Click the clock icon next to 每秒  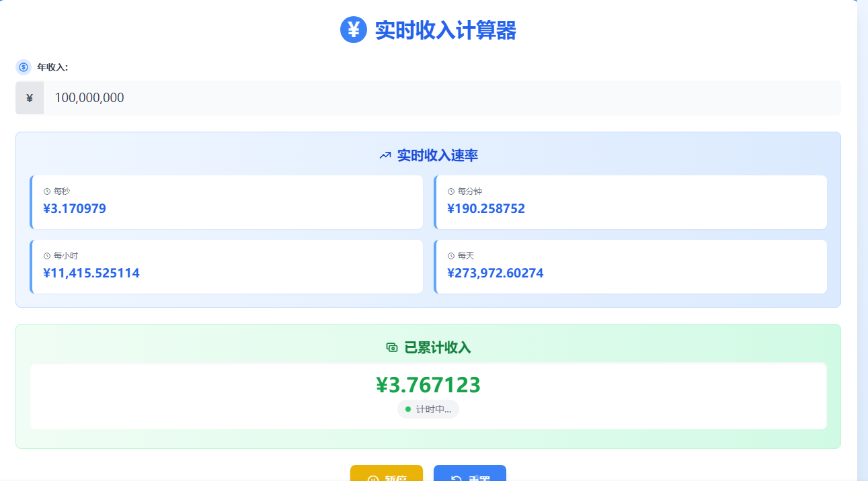[47, 191]
